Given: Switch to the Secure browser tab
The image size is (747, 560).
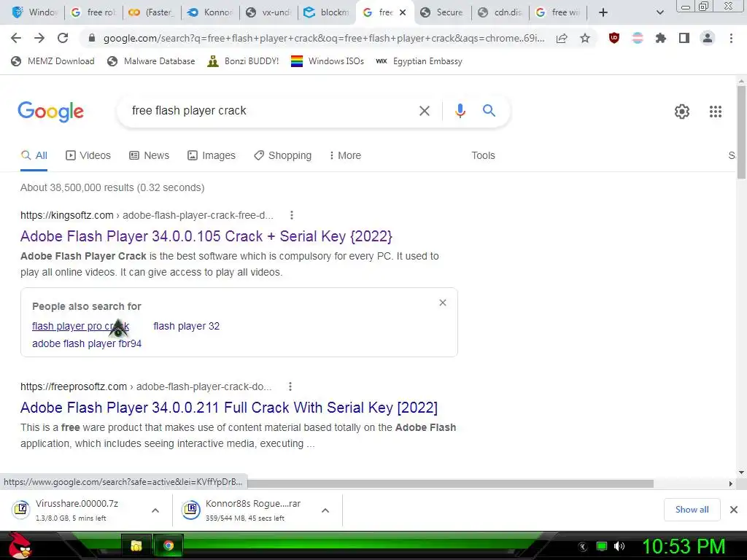Looking at the screenshot, I should (442, 12).
